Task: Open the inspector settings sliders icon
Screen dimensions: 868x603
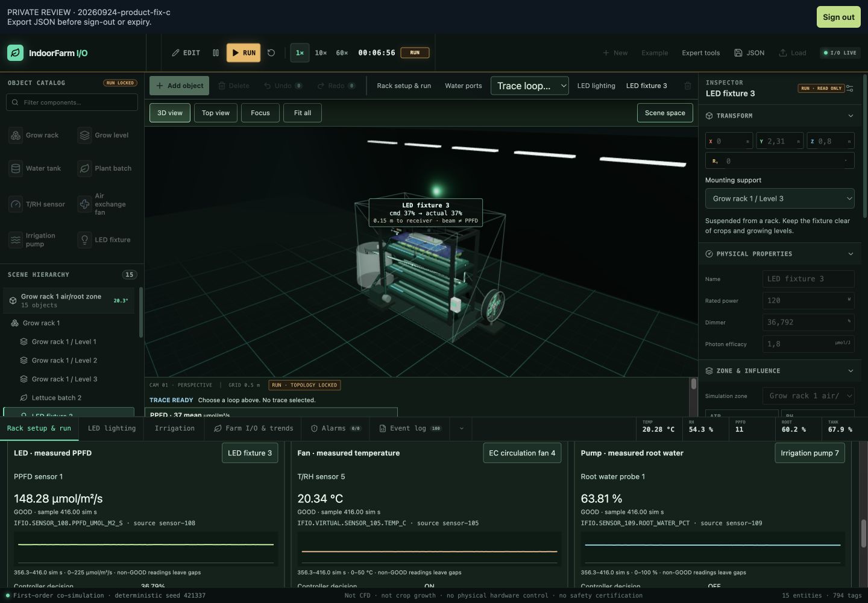Action: click(850, 88)
